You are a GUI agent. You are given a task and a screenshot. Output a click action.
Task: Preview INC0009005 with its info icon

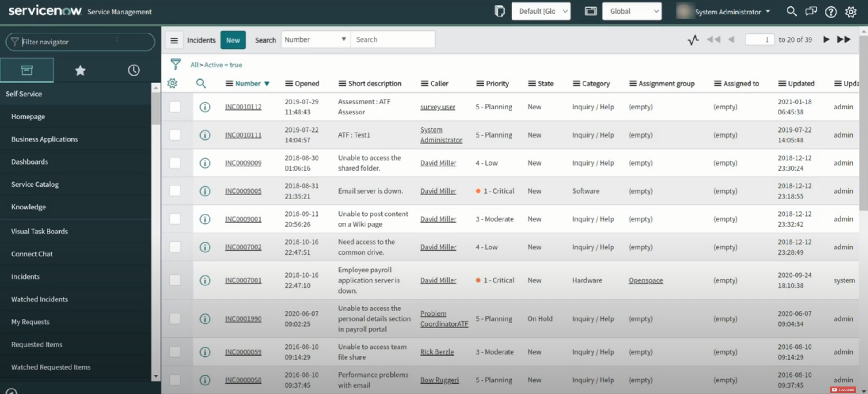coord(205,191)
